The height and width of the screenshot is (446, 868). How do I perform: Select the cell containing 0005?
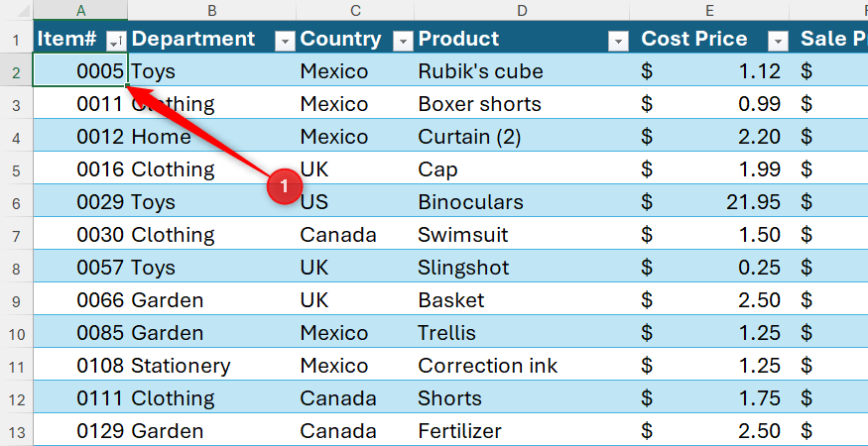click(x=80, y=69)
